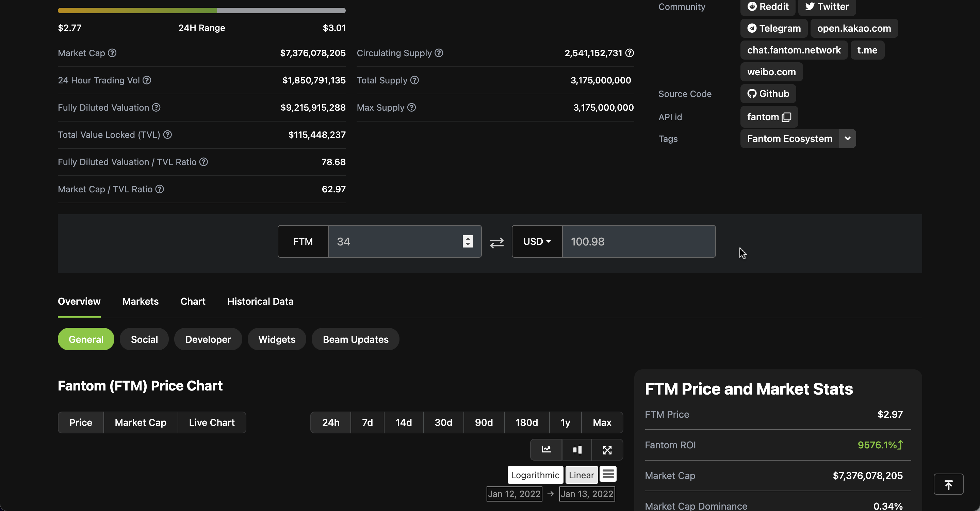Click the Fully Diluted Valuation help icon
The width and height of the screenshot is (980, 511).
pos(156,108)
